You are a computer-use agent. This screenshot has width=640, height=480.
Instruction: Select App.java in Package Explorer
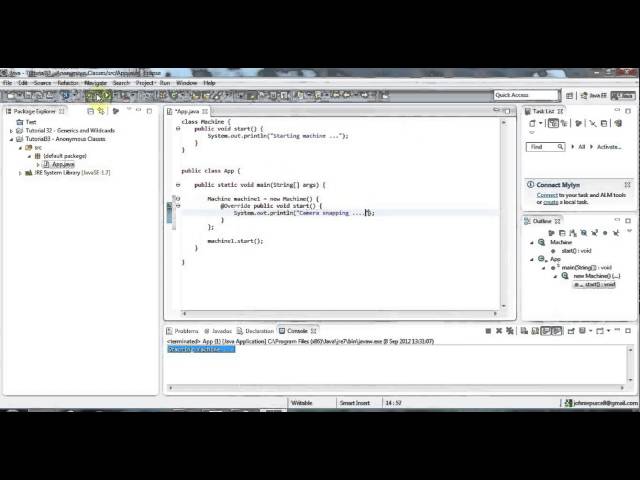coord(63,164)
